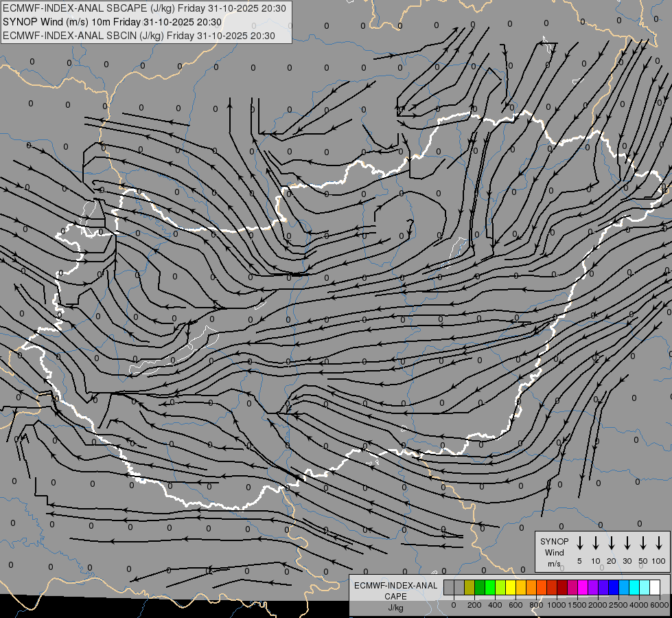The height and width of the screenshot is (618, 672).
Task: Click the 20 m/s wind legend arrow
Action: (x=611, y=543)
